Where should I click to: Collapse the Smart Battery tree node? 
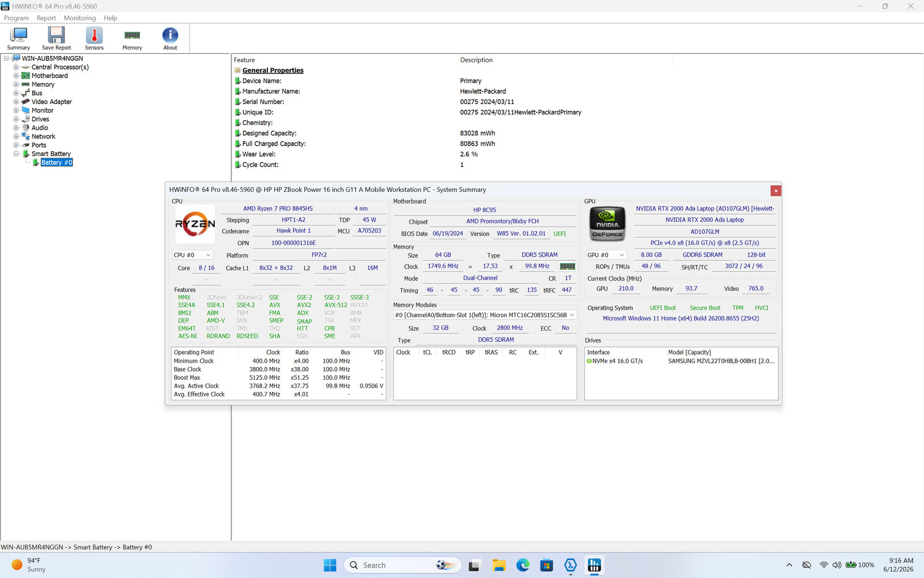pyautogui.click(x=16, y=154)
